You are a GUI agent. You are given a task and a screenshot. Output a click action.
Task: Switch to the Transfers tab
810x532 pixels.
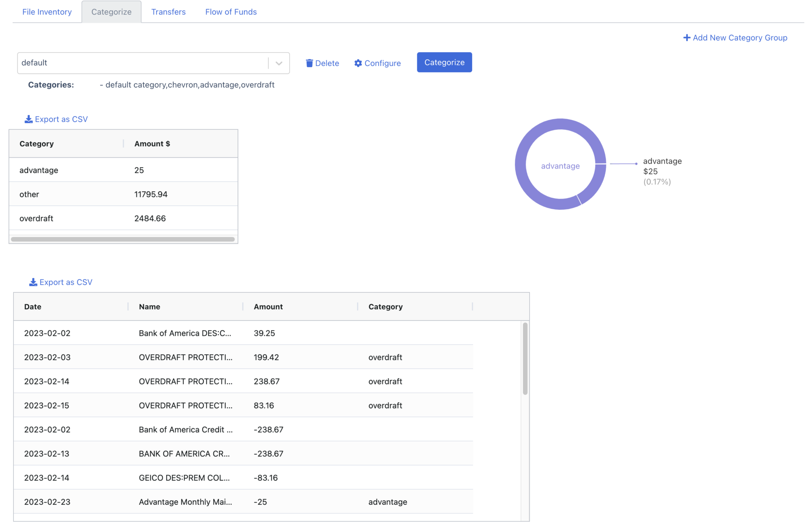168,11
